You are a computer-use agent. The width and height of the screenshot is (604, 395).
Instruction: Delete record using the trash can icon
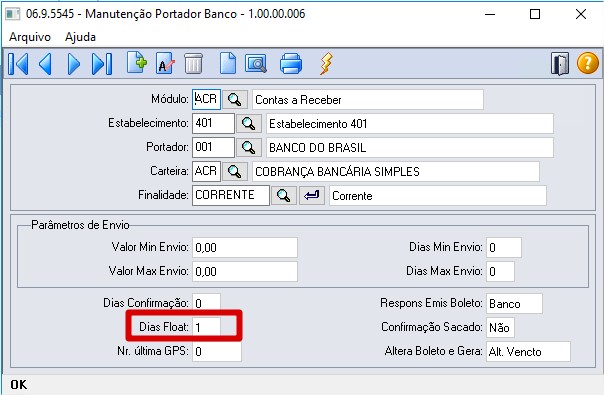[x=193, y=64]
